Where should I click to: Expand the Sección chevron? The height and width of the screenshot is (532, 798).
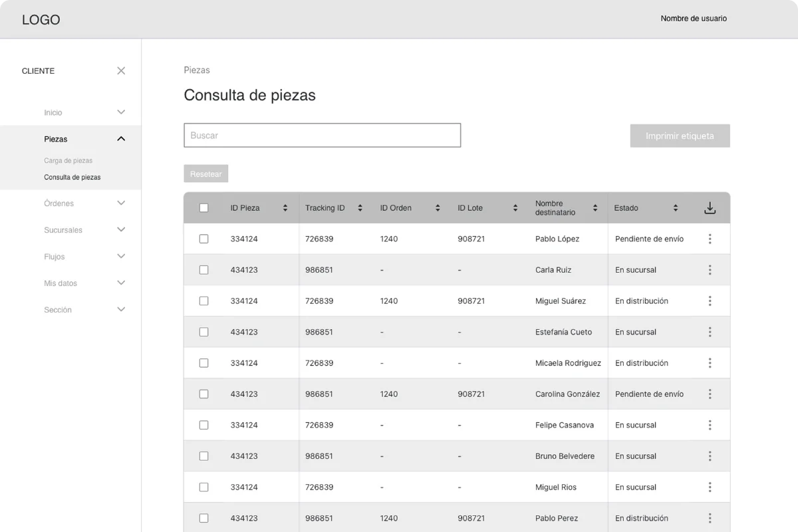(x=121, y=309)
